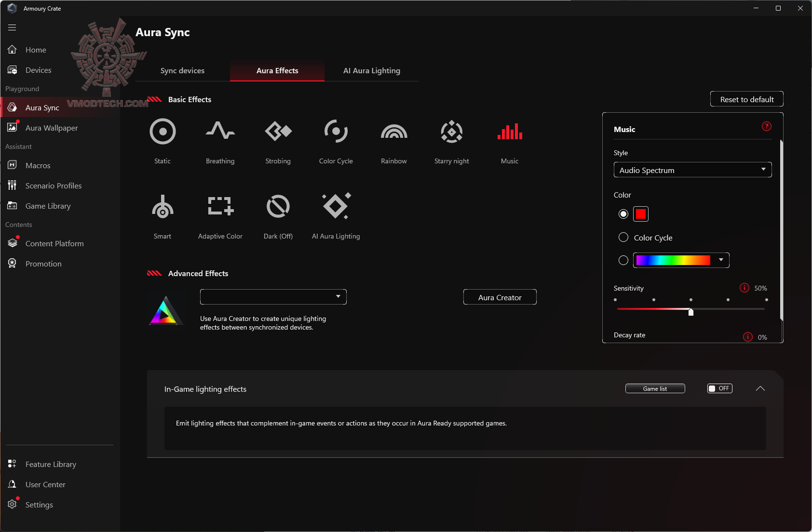Viewport: 812px width, 532px height.
Task: Click the Sensitivity slider handle
Action: pyautogui.click(x=691, y=312)
